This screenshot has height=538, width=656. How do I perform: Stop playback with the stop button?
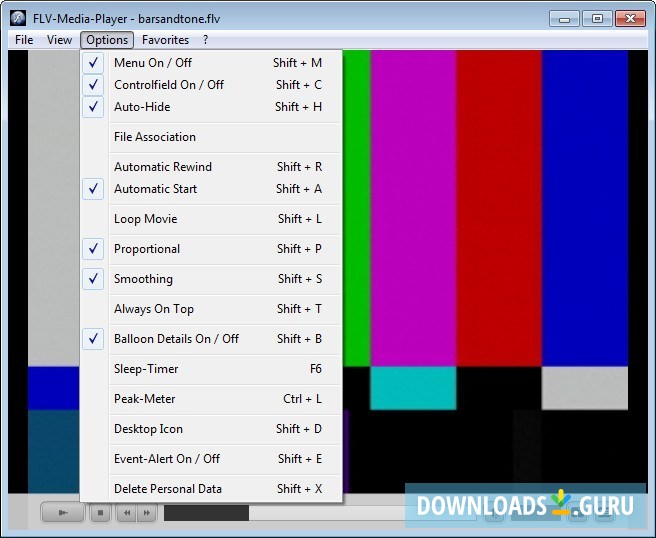[x=100, y=512]
